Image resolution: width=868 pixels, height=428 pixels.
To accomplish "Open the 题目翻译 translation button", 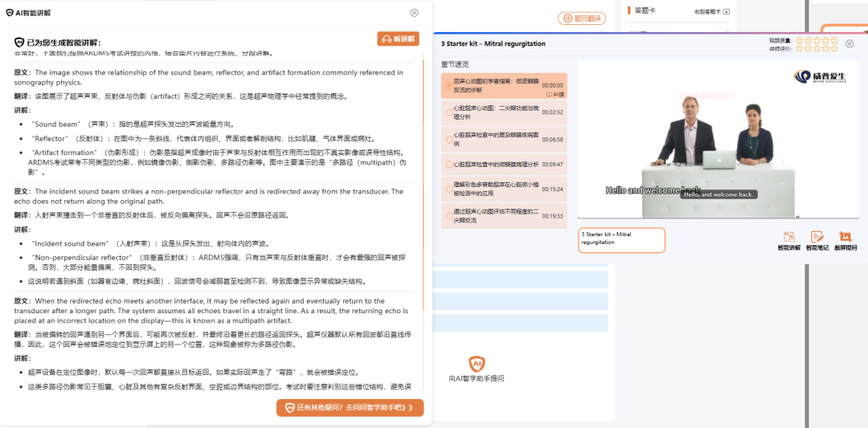I will coord(582,18).
